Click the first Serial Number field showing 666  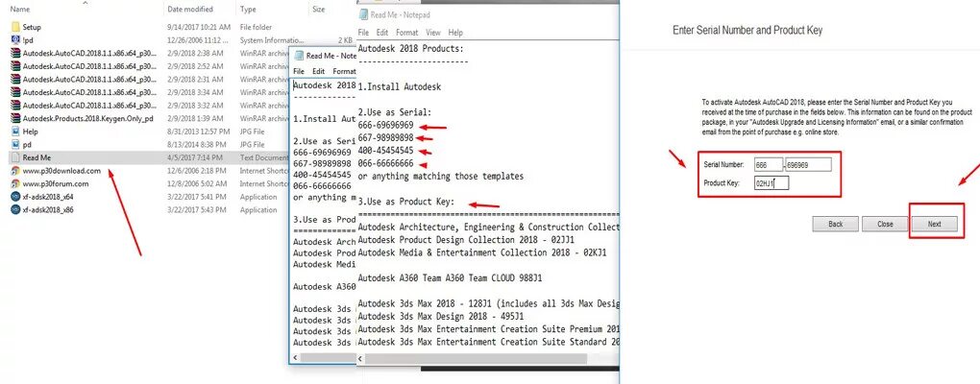[x=768, y=164]
